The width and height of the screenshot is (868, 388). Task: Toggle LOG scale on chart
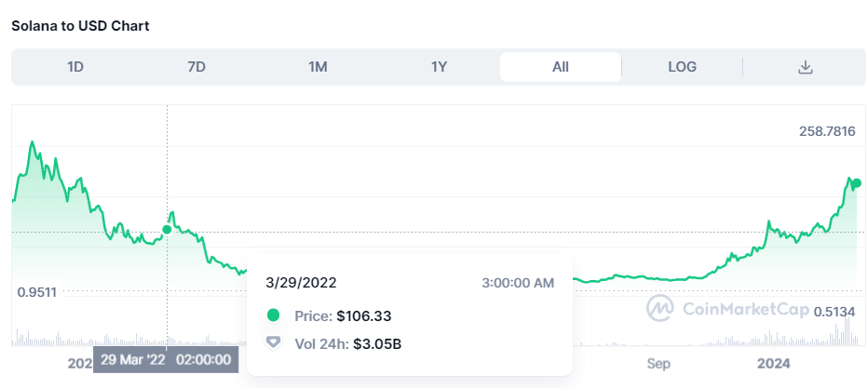[682, 67]
